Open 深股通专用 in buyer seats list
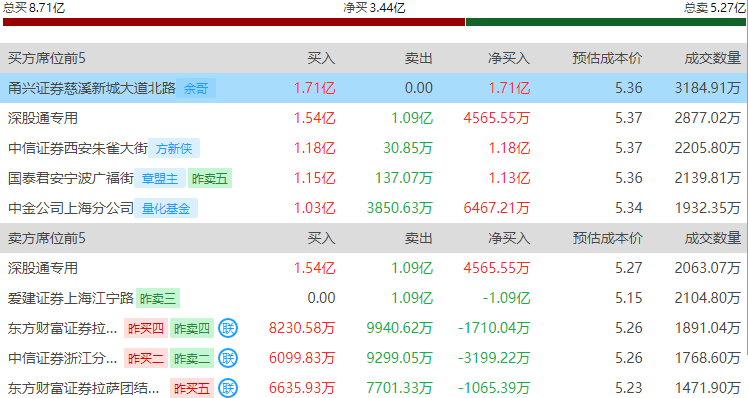Viewport: 748px width, 398px height. point(43,118)
